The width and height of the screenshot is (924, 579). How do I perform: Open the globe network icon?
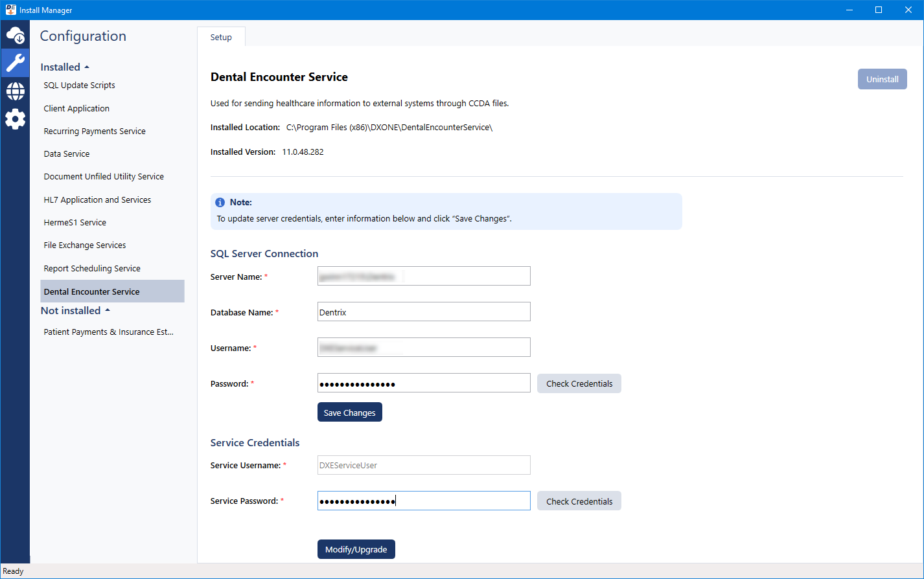tap(15, 91)
